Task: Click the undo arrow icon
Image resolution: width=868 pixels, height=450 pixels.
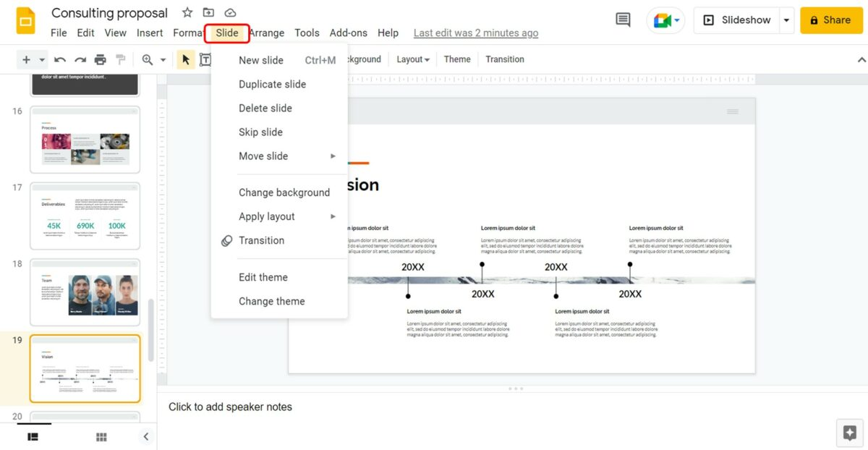Action: tap(60, 59)
